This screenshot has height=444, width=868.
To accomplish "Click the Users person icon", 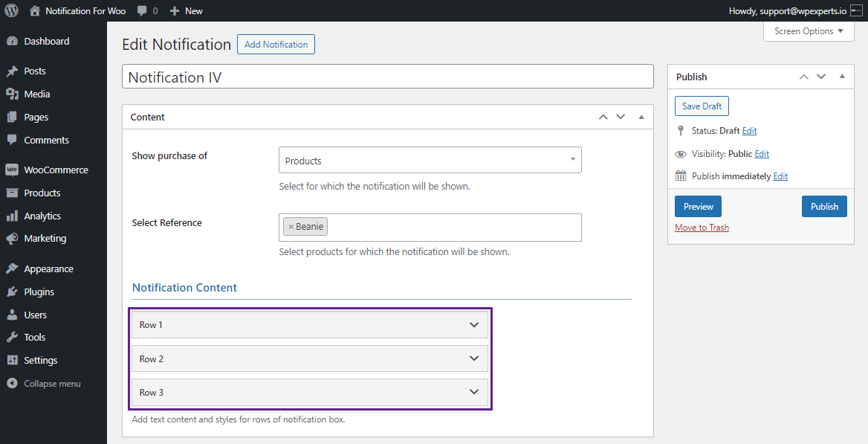I will point(12,315).
